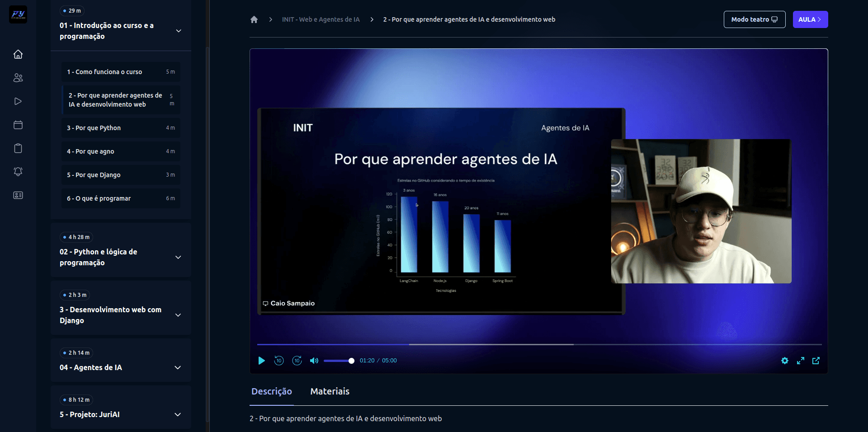Open the video settings gear
The image size is (868, 432).
pyautogui.click(x=785, y=361)
